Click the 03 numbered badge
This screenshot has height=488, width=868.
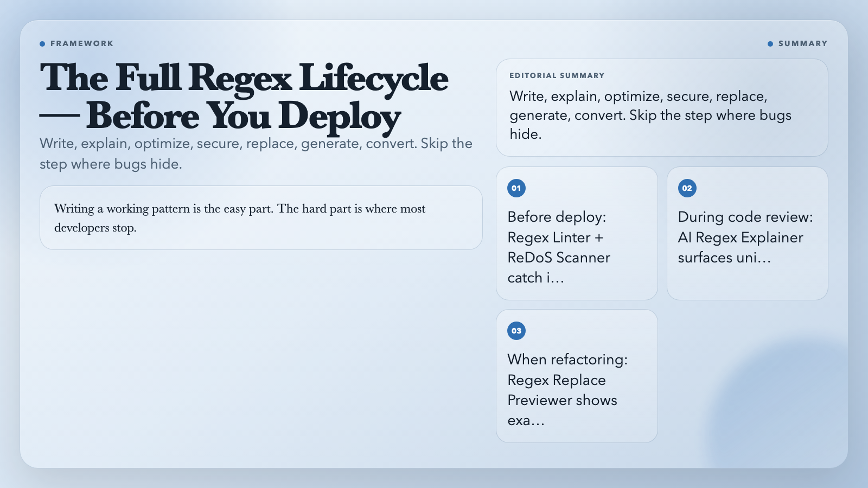tap(516, 331)
